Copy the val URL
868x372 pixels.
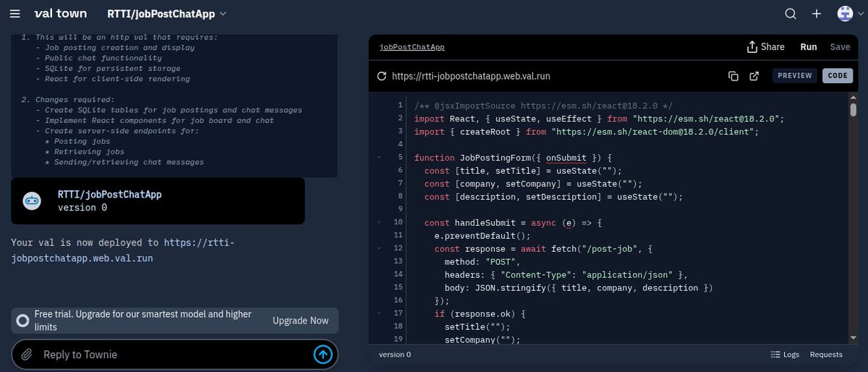click(733, 76)
